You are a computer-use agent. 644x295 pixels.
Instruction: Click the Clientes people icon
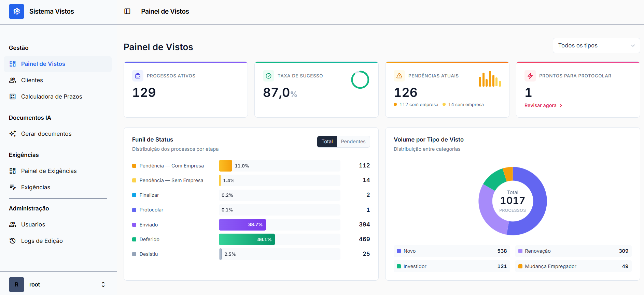tap(13, 80)
